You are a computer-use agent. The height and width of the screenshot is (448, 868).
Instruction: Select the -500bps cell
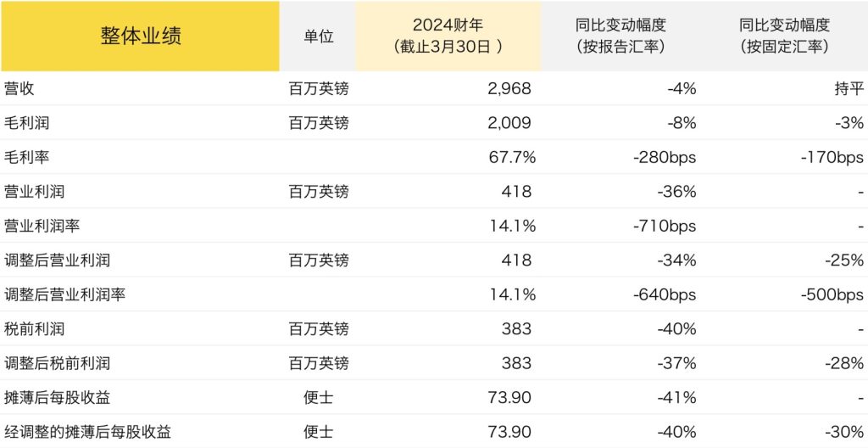click(x=832, y=294)
